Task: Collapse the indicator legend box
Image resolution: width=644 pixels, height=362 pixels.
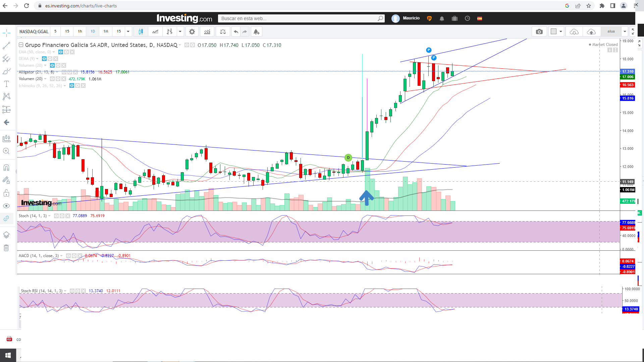Action: pyautogui.click(x=21, y=45)
